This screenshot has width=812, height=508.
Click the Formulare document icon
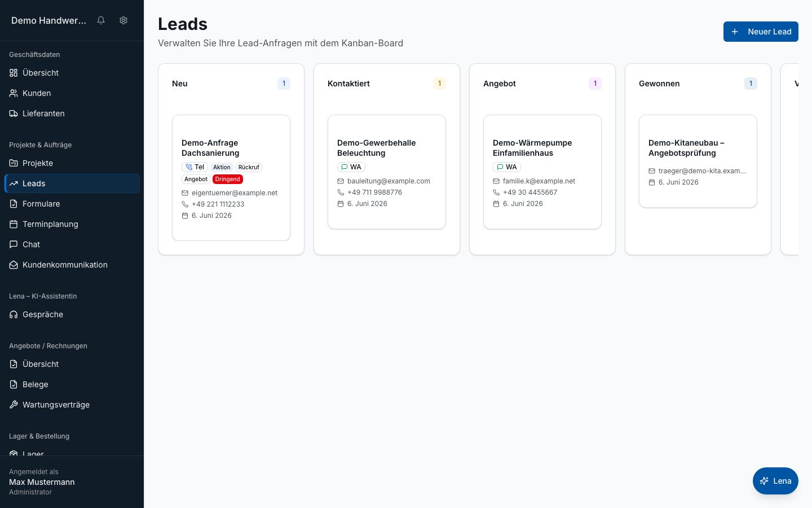click(x=14, y=204)
